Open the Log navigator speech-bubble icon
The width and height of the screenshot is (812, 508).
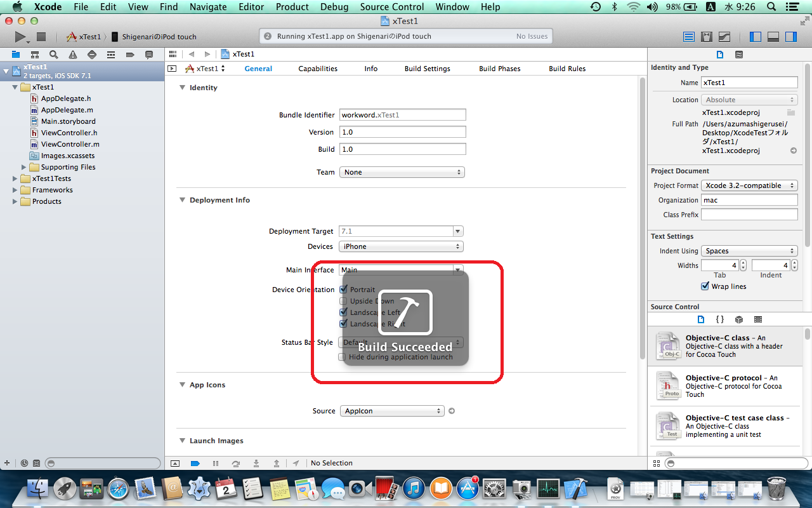(149, 55)
